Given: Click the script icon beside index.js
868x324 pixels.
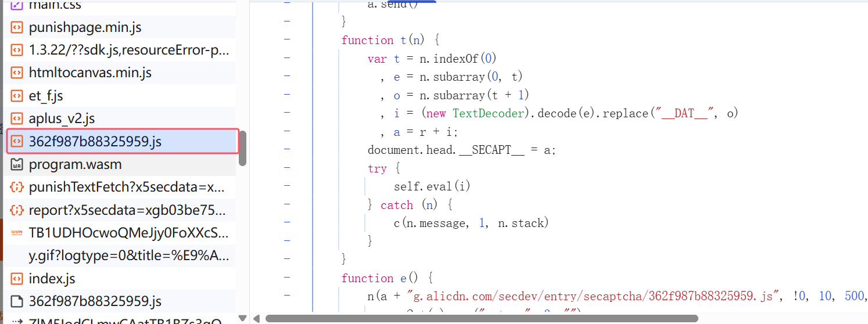Looking at the screenshot, I should point(17,279).
